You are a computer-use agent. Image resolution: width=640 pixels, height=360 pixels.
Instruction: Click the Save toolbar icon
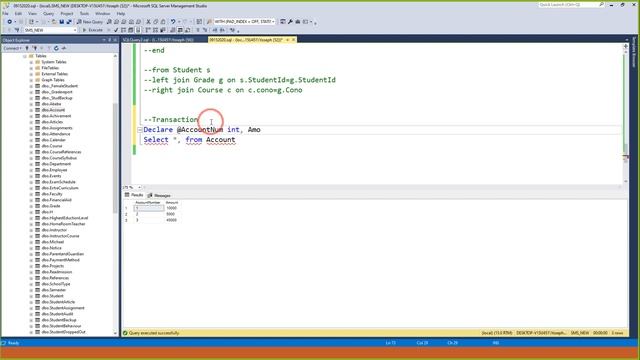61,22
